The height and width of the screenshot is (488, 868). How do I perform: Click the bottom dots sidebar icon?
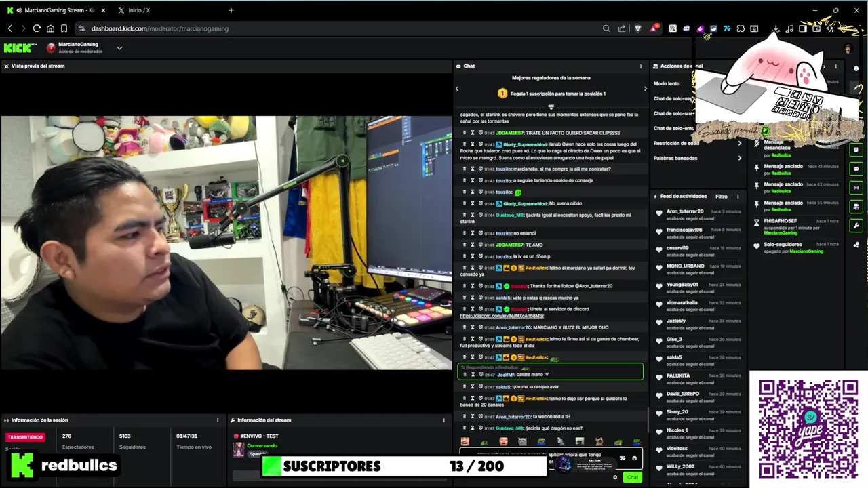(856, 245)
